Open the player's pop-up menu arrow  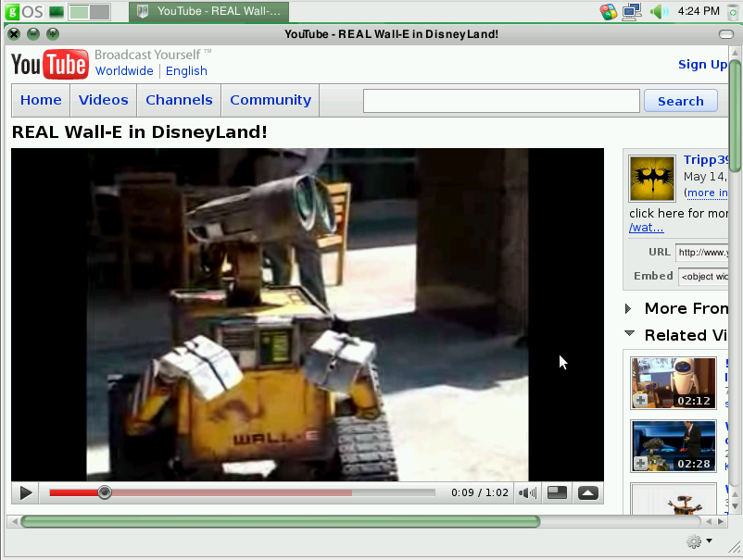[x=587, y=492]
